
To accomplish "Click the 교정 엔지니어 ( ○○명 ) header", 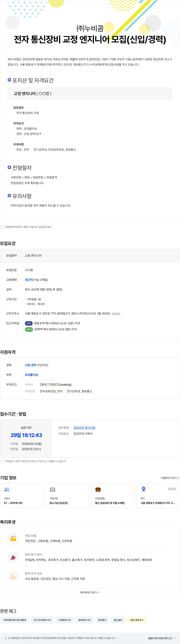I will [x=90, y=94].
